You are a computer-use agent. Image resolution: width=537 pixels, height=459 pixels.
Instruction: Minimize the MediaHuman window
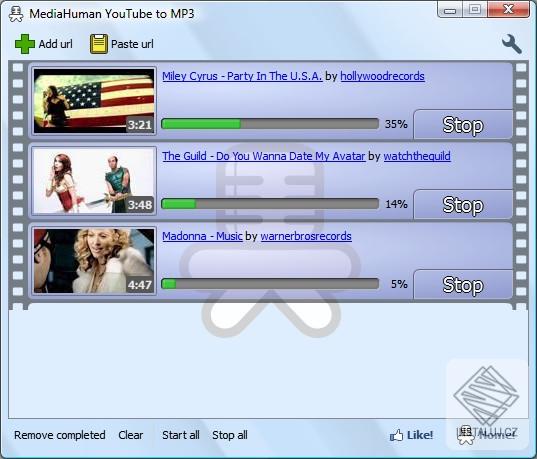[450, 10]
